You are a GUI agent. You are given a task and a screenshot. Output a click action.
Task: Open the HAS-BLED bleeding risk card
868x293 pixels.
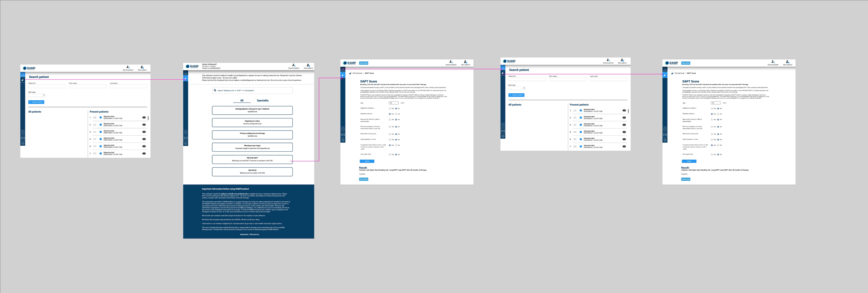pos(252,172)
